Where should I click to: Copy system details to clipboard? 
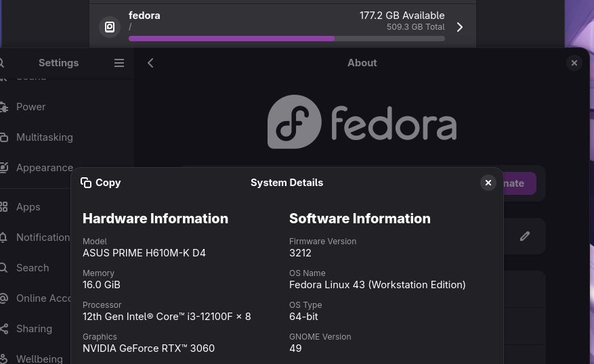[x=100, y=183]
